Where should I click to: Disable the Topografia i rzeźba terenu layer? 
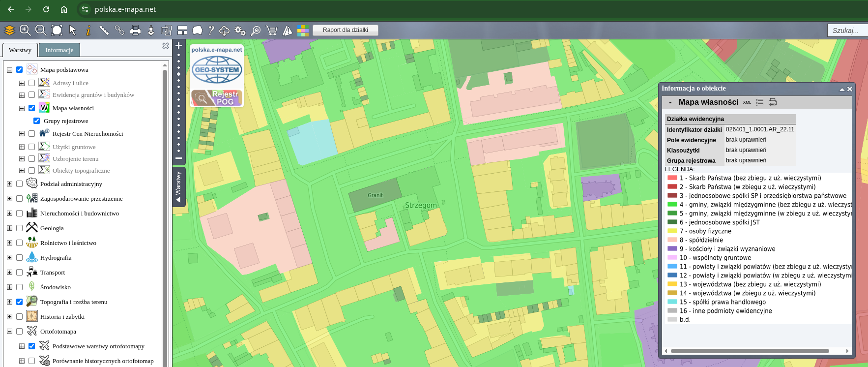20,302
